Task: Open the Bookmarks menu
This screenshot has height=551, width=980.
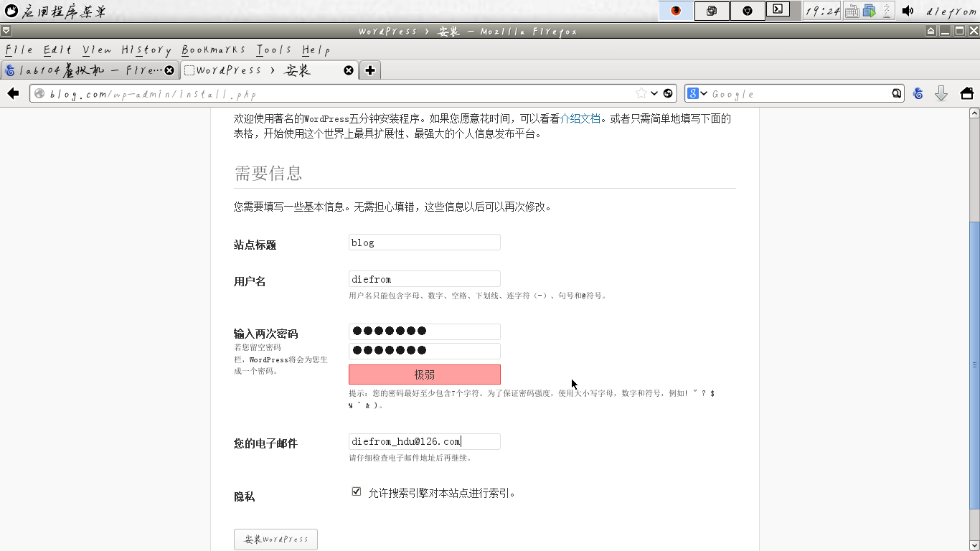Action: point(213,50)
